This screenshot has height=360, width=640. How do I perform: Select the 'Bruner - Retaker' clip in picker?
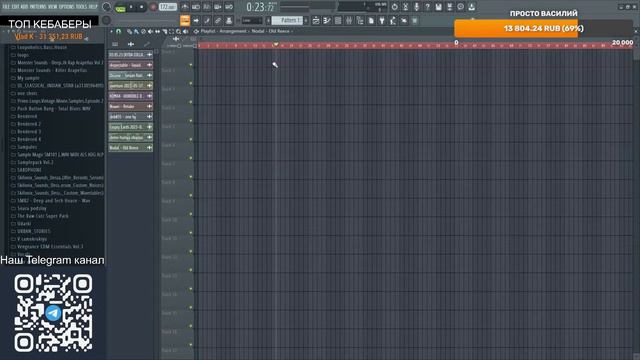pos(131,106)
